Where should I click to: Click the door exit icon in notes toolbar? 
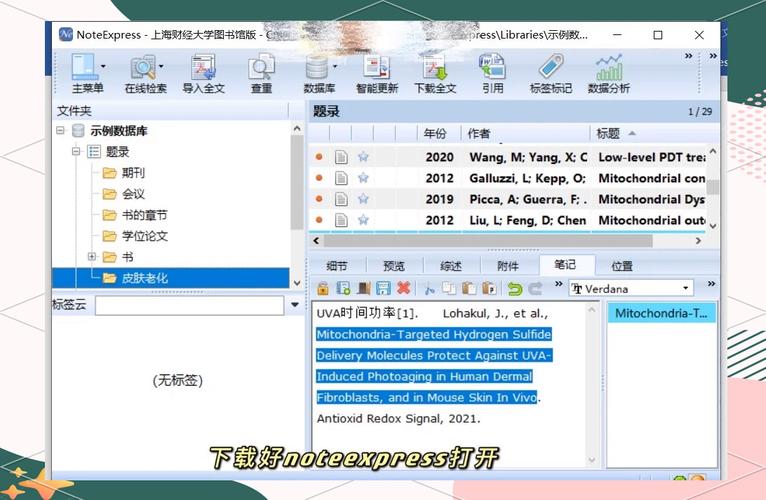click(363, 288)
